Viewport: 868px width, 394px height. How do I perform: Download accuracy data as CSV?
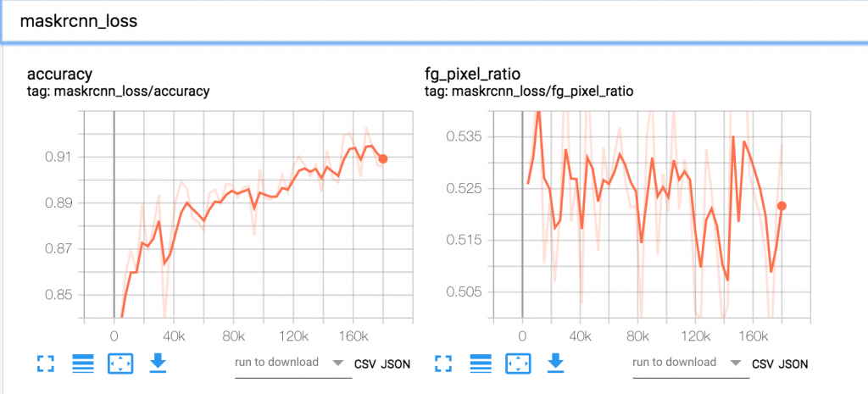tap(364, 364)
